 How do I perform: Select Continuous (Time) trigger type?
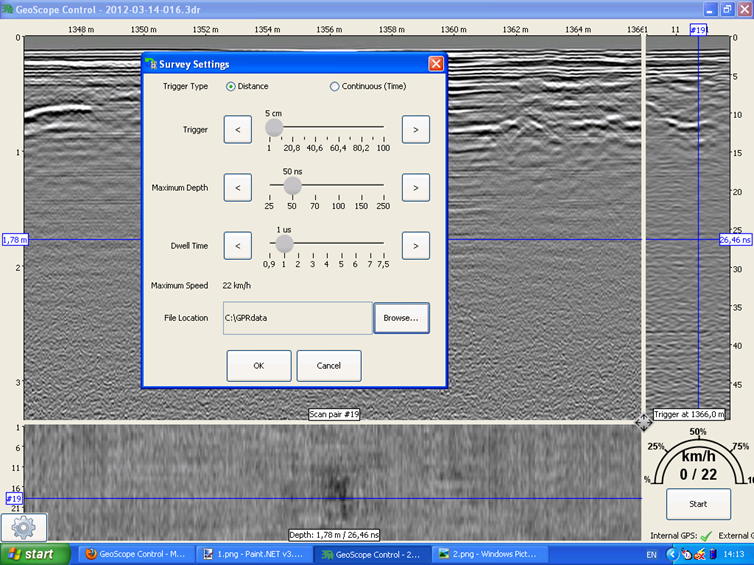(335, 87)
